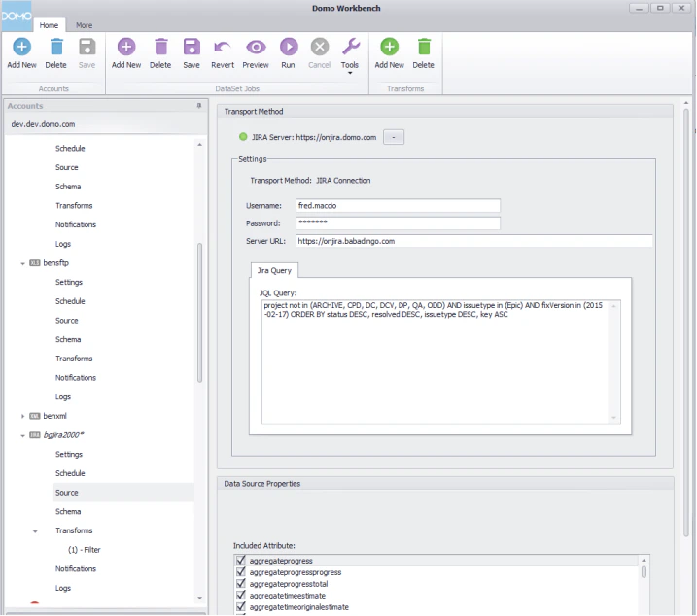Click the DOMO logo

coord(17,16)
